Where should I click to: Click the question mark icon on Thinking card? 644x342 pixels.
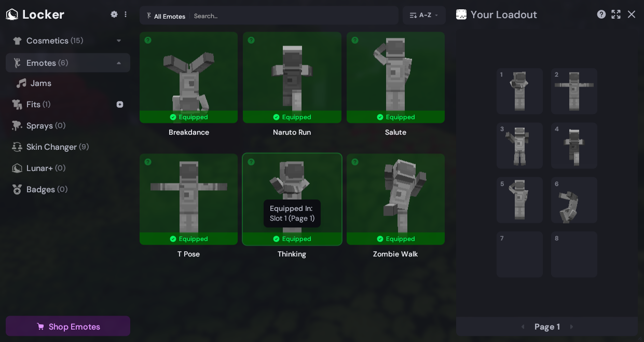coord(251,162)
